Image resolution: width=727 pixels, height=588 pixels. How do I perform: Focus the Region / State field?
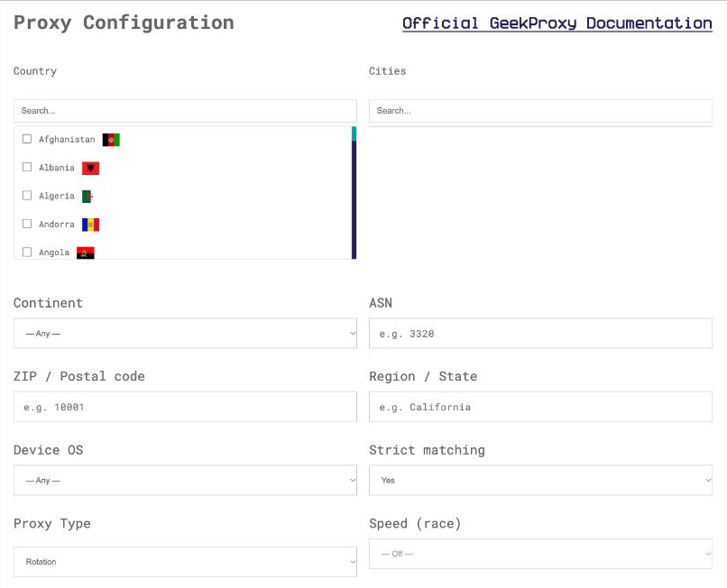click(x=540, y=407)
